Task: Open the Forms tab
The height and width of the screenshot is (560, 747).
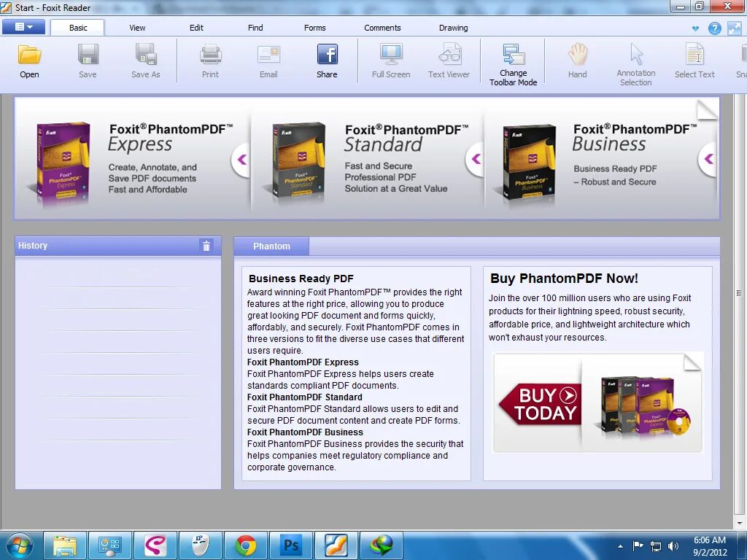Action: pos(315,28)
